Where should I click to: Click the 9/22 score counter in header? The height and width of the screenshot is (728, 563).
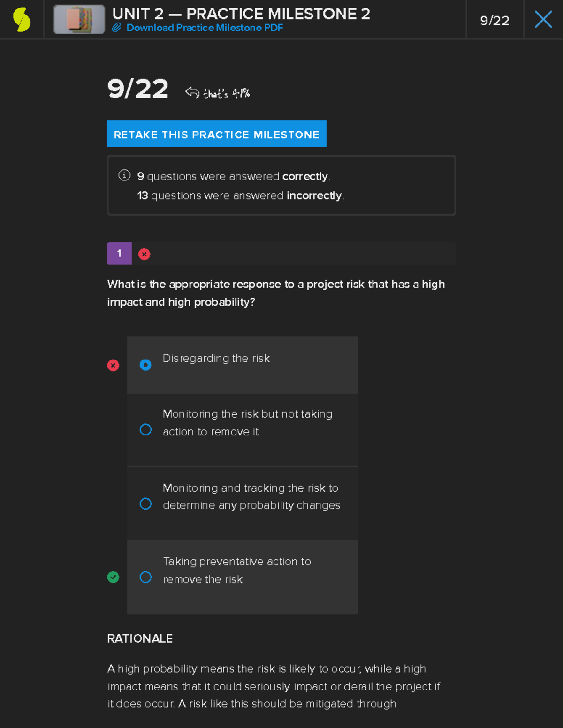point(495,21)
